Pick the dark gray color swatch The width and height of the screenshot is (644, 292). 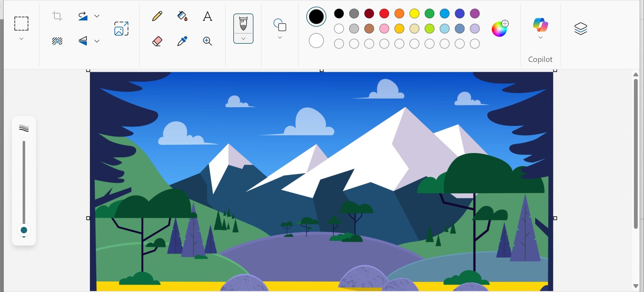click(354, 14)
